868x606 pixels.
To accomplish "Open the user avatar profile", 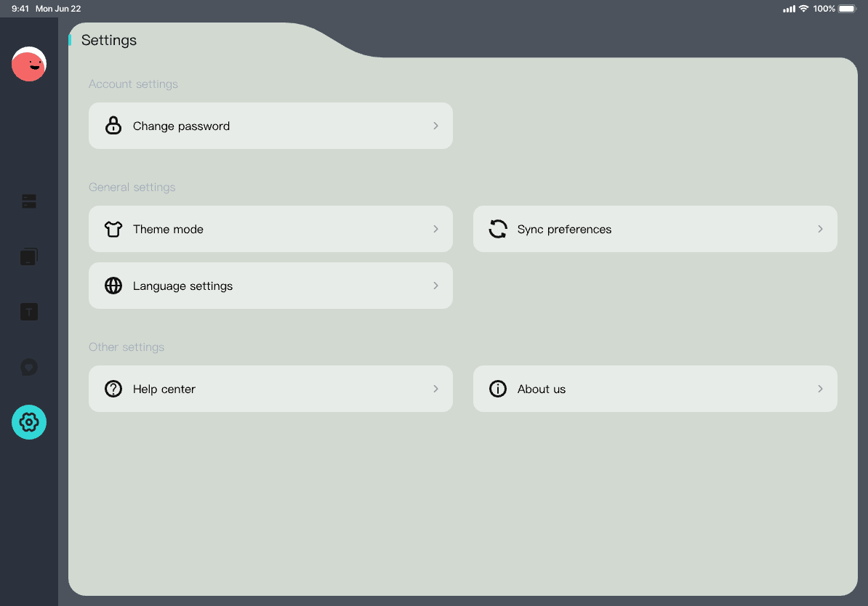I will 29,64.
